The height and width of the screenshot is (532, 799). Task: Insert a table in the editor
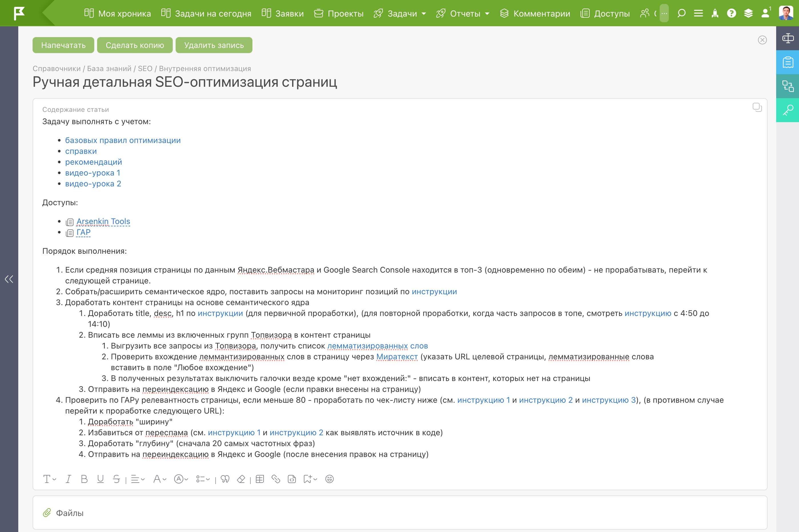260,479
